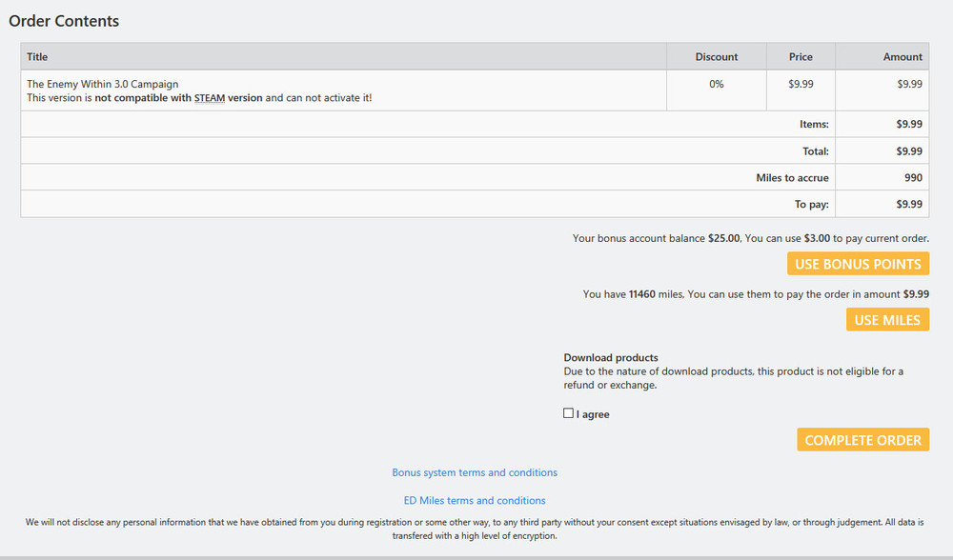Click the Title column header
Screen dimensions: 953x560
(37, 57)
